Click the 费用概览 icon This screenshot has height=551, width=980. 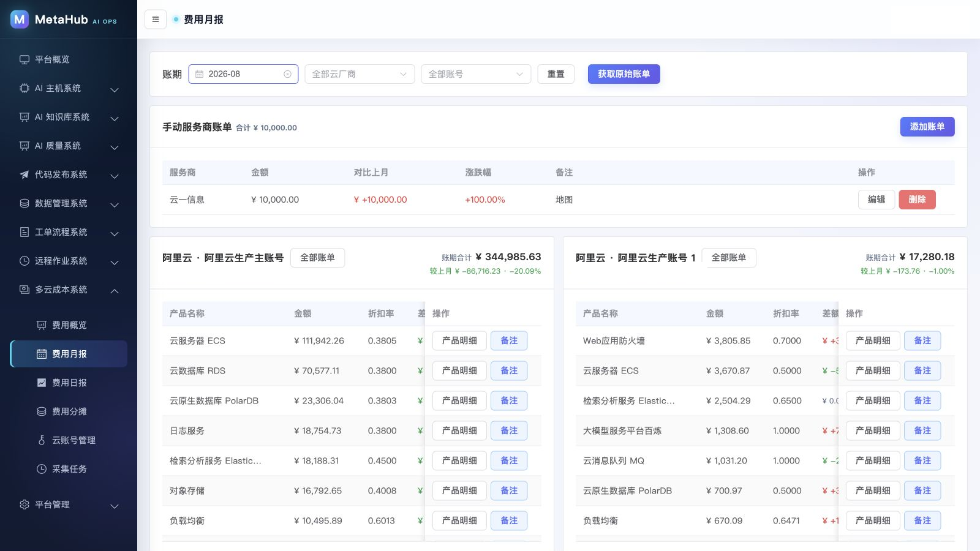(x=42, y=325)
